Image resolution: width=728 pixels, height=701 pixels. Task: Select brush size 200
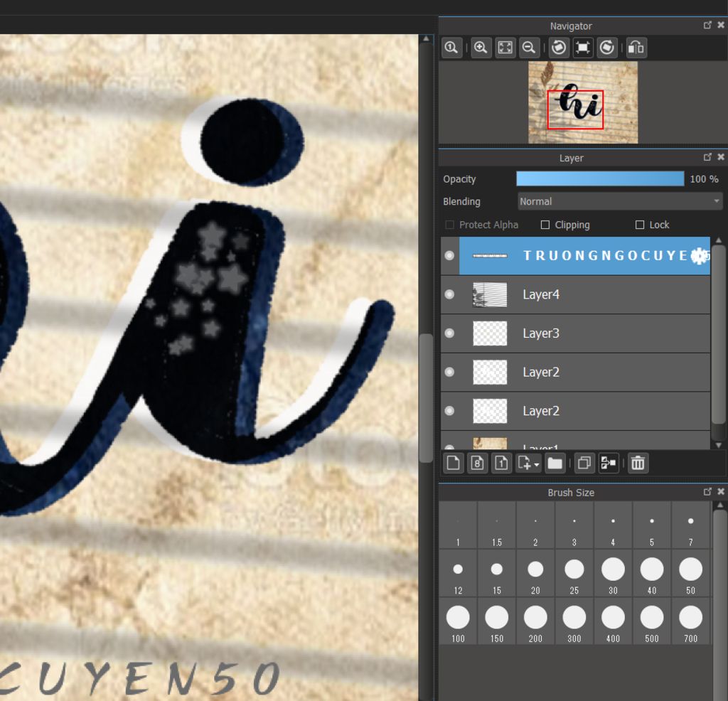tap(535, 621)
